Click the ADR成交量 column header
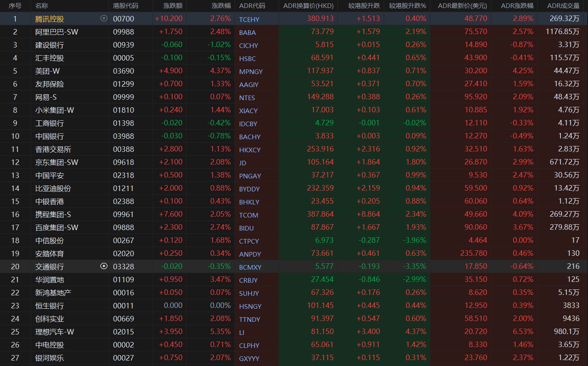This screenshot has width=588, height=366. click(563, 6)
